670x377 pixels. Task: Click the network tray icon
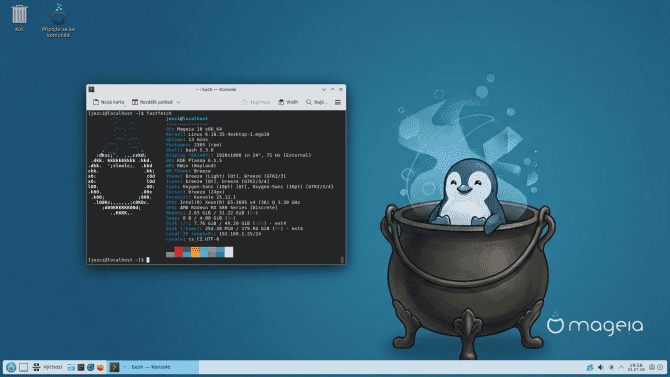(x=590, y=367)
